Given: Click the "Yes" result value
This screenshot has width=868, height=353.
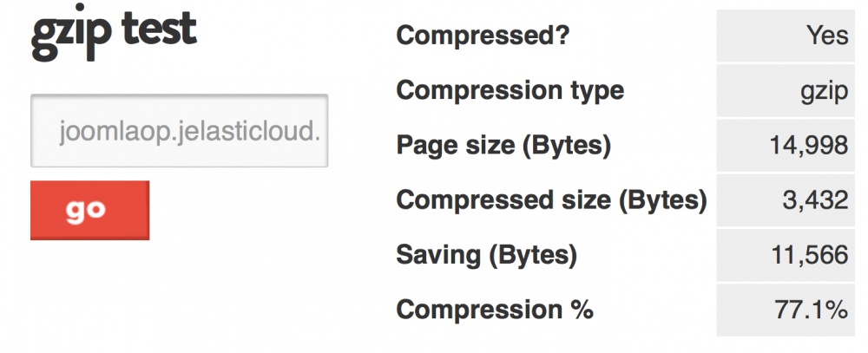Looking at the screenshot, I should 826,36.
